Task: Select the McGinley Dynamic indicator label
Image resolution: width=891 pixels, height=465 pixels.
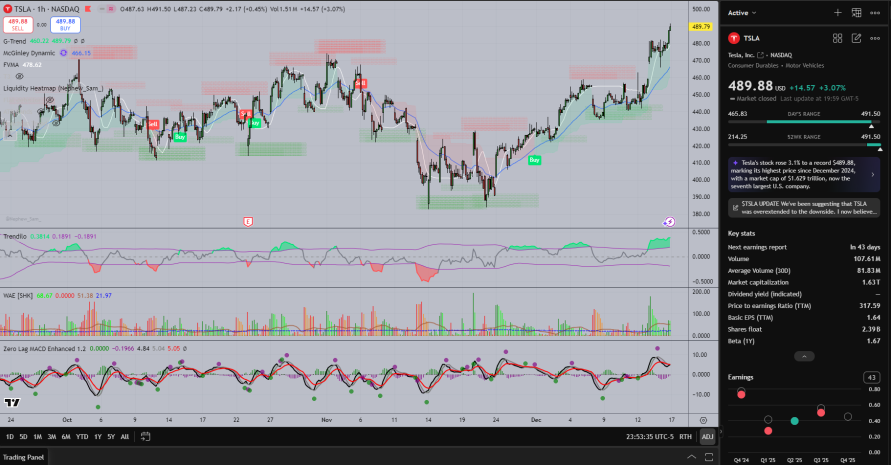Action: (x=29, y=53)
